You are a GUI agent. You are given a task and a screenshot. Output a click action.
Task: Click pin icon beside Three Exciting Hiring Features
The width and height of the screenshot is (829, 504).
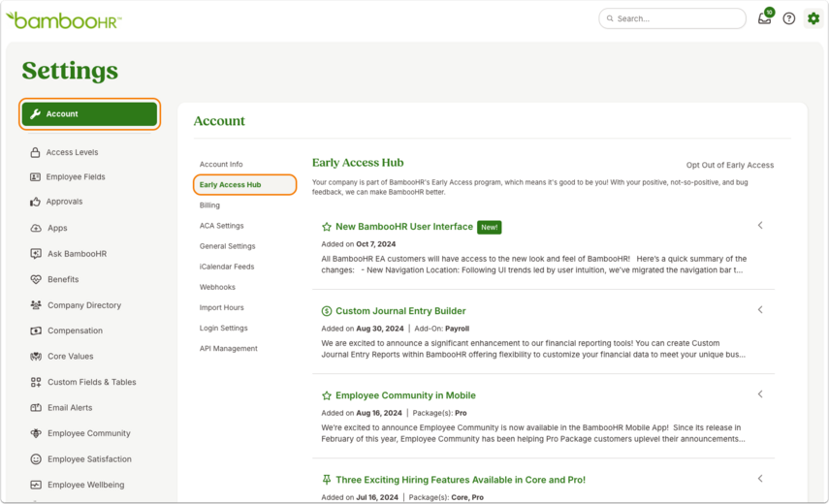(327, 480)
